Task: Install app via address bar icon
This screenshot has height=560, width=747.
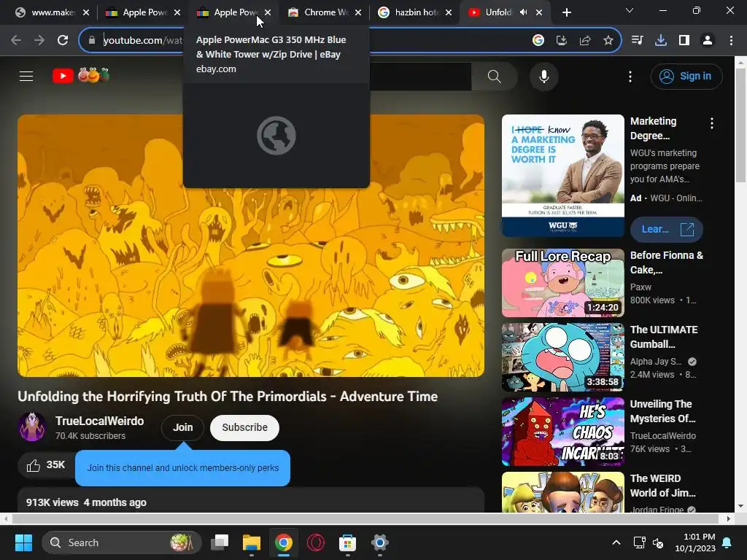Action: coord(562,41)
